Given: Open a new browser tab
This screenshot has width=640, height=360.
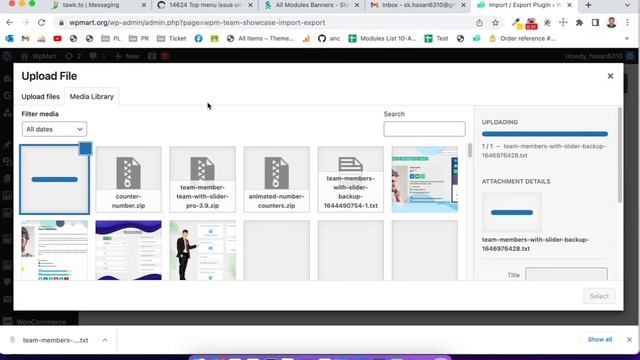Looking at the screenshot, I should click(588, 5).
